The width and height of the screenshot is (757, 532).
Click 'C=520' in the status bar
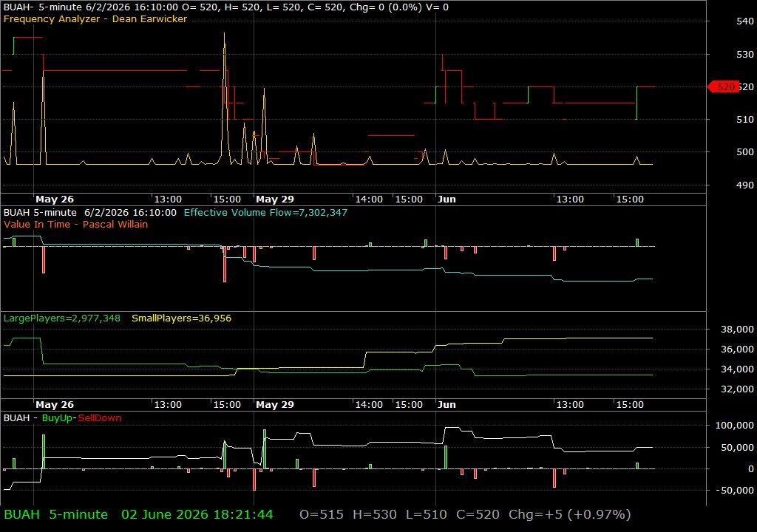tap(478, 514)
